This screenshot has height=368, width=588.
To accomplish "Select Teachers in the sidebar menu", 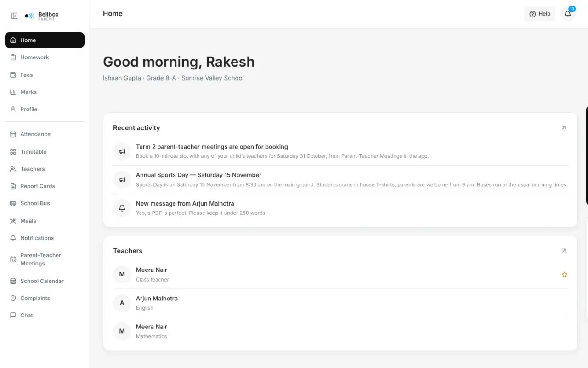I will (x=45, y=169).
